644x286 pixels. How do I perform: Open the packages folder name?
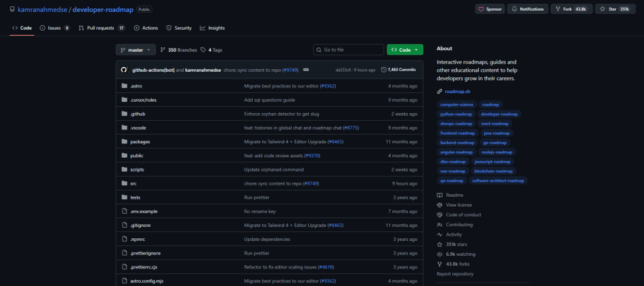point(140,142)
